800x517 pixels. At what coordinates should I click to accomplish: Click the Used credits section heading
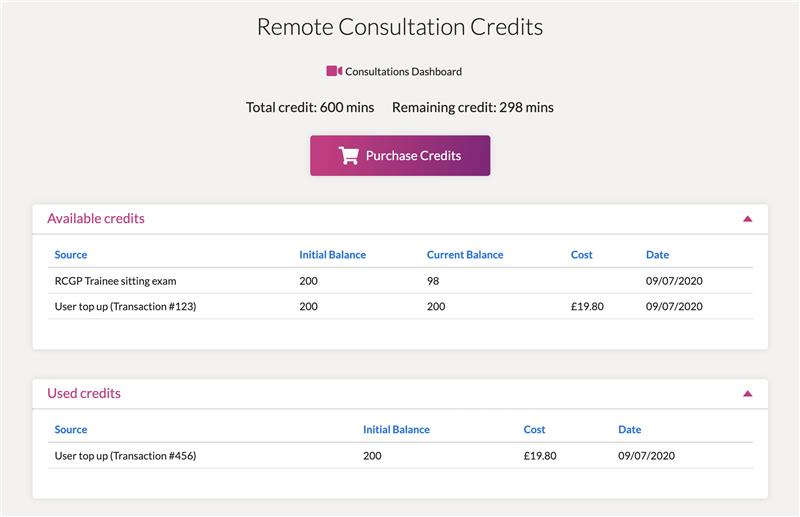84,393
